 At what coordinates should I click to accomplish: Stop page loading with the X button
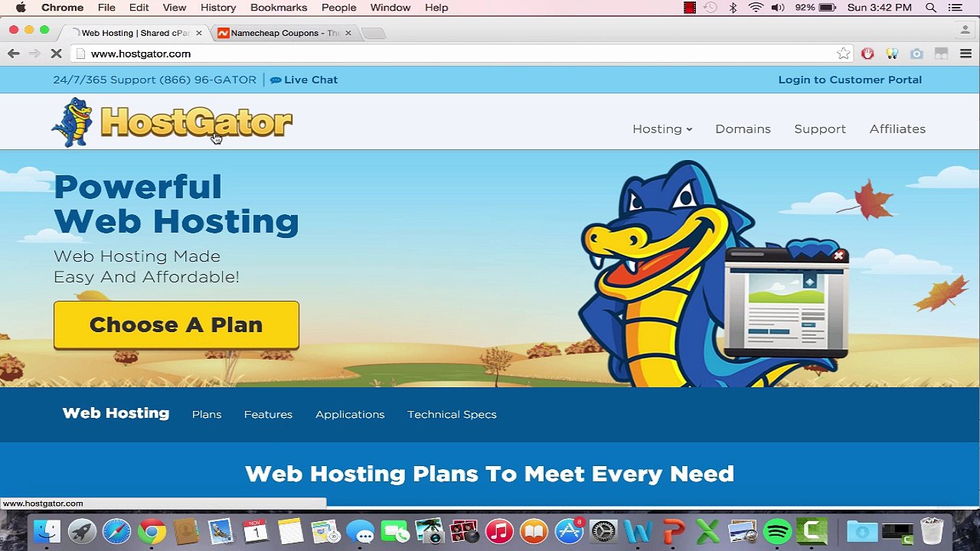56,54
